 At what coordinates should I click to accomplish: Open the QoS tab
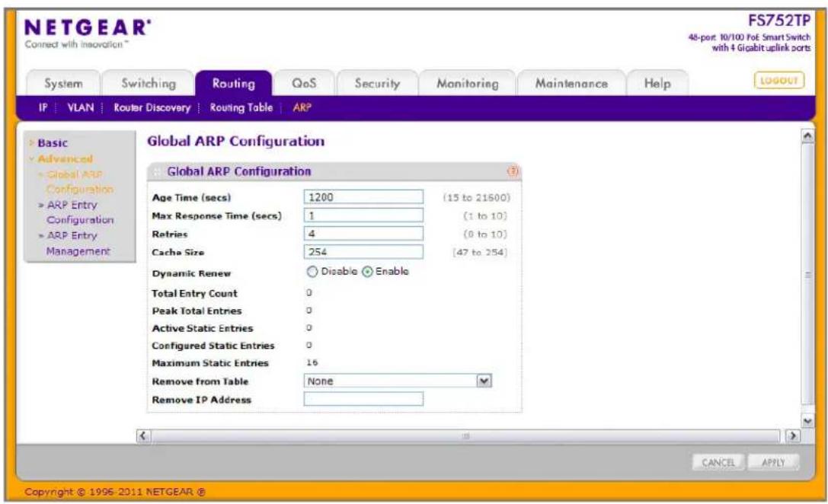click(304, 84)
